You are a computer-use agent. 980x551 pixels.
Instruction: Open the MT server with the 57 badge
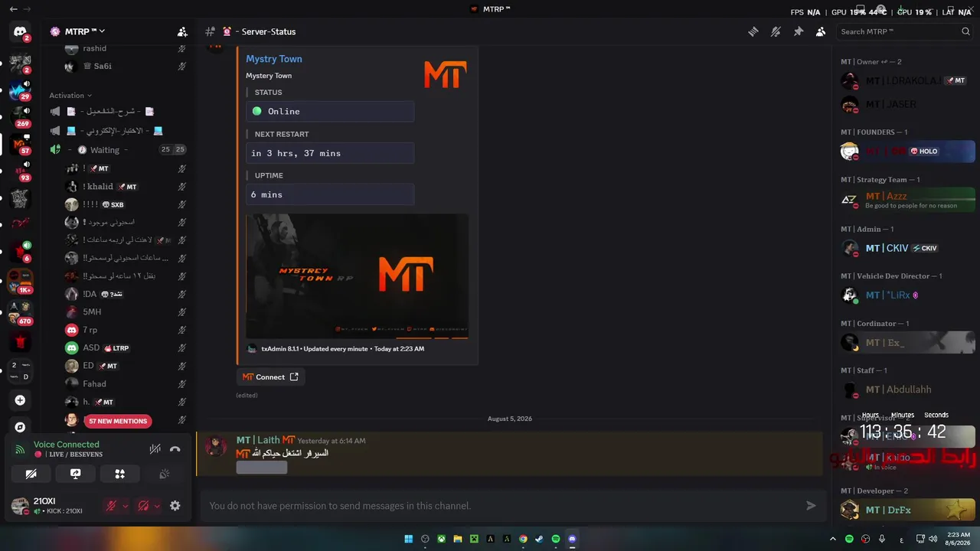(20, 143)
